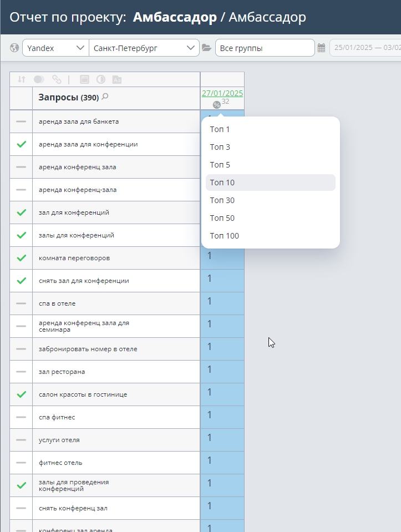Viewport: 401px width, 532px height.
Task: Toggle the dash marker for 'спа в отеле'
Action: pyautogui.click(x=22, y=303)
